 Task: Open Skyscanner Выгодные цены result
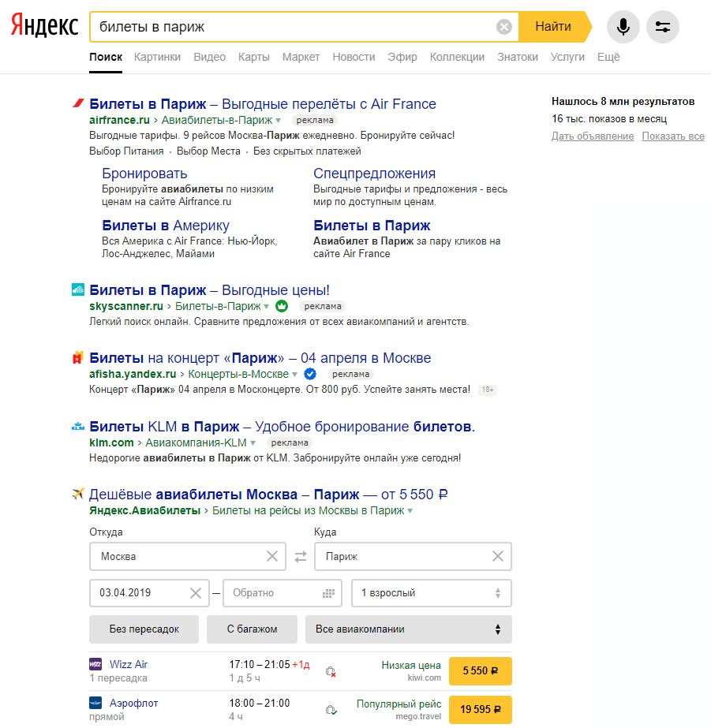(209, 289)
